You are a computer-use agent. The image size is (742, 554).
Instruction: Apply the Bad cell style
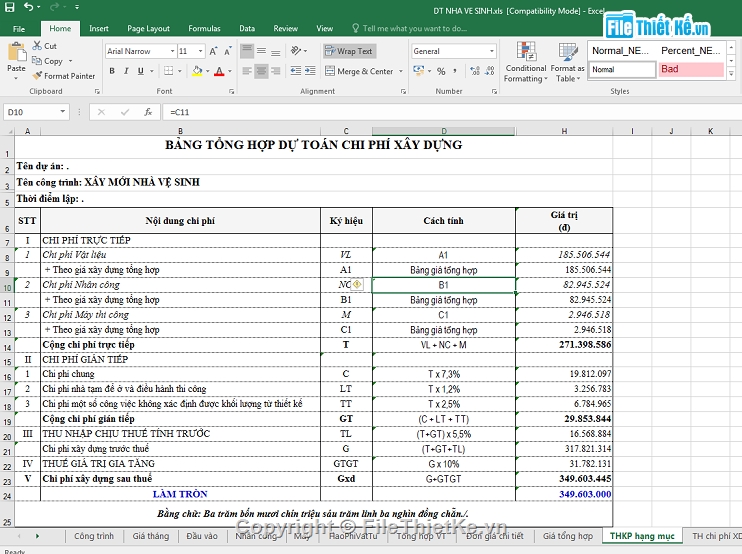(691, 69)
